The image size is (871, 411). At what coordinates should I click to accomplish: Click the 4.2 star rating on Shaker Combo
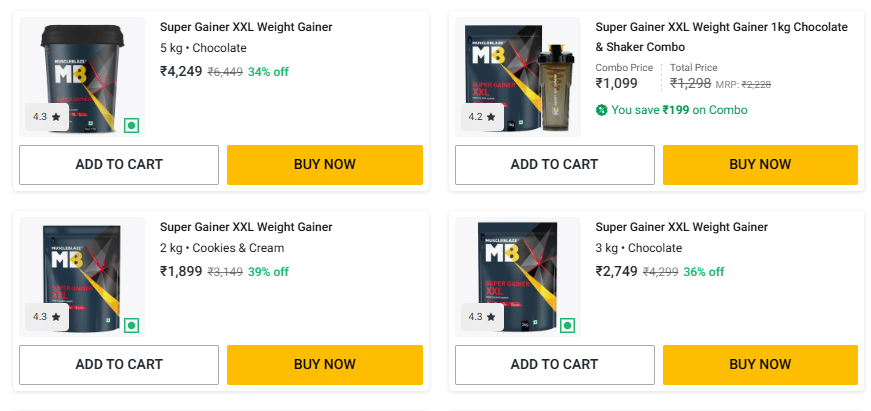[482, 117]
